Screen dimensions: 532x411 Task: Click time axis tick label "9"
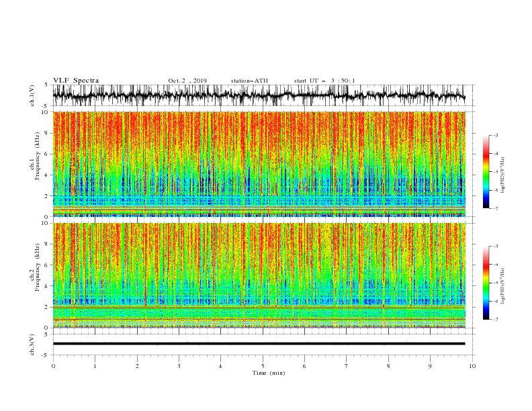430,366
